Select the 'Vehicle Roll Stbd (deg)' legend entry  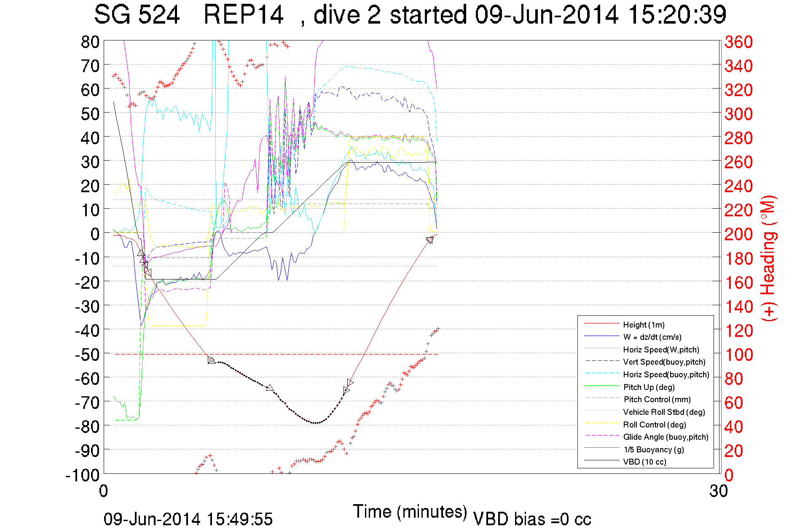[664, 412]
